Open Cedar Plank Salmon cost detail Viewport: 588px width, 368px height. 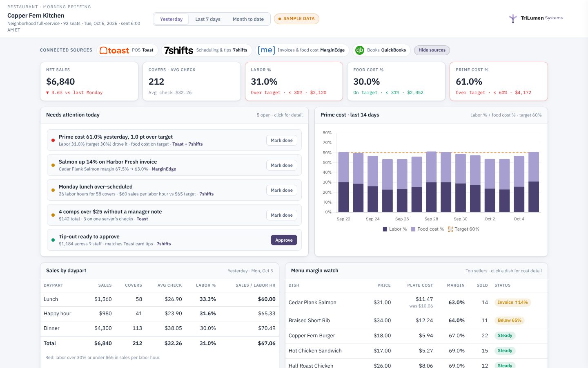pos(416,303)
